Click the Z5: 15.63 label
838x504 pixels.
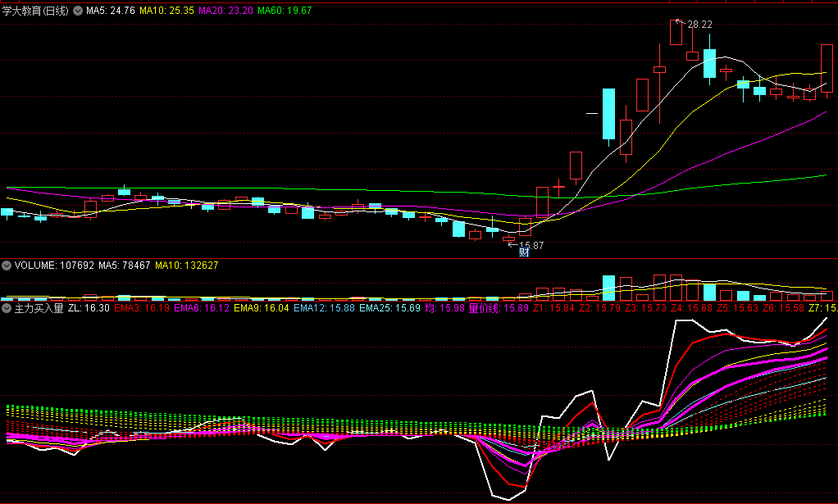[737, 308]
